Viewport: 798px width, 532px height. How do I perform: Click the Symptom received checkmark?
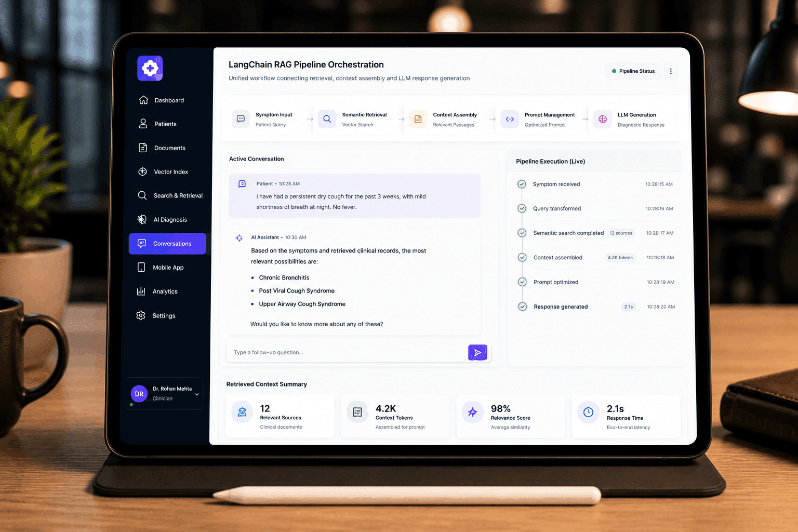pos(522,184)
